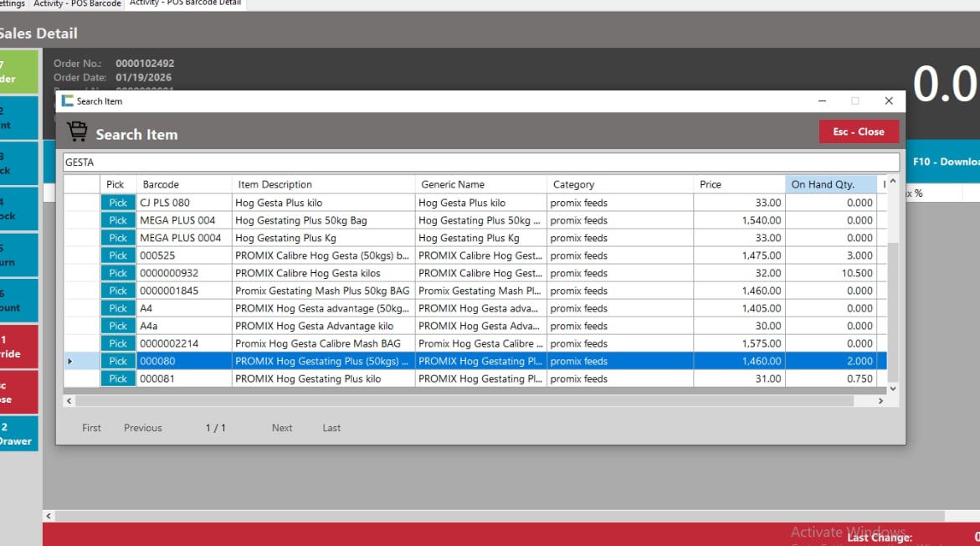Click the grid's vertical scrollbar down arrow
The image size is (980, 546).
[x=892, y=389]
